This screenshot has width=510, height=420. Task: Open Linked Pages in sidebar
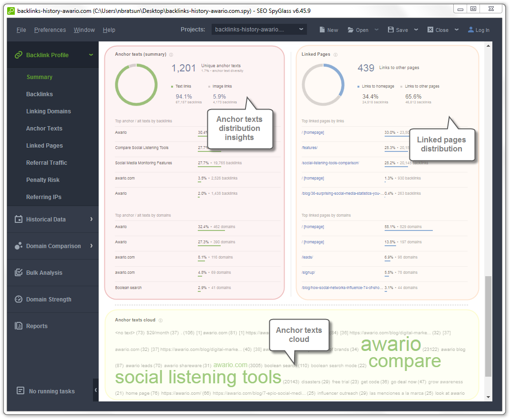pyautogui.click(x=44, y=146)
